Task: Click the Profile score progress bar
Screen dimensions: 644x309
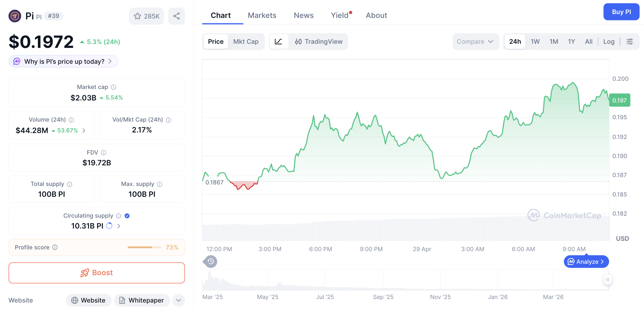Action: pyautogui.click(x=144, y=247)
